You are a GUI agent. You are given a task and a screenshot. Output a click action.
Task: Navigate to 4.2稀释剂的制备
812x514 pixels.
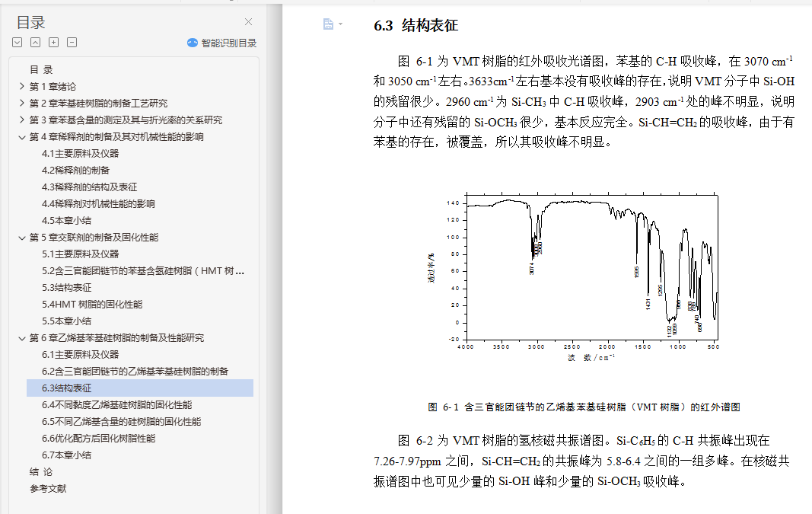point(75,170)
